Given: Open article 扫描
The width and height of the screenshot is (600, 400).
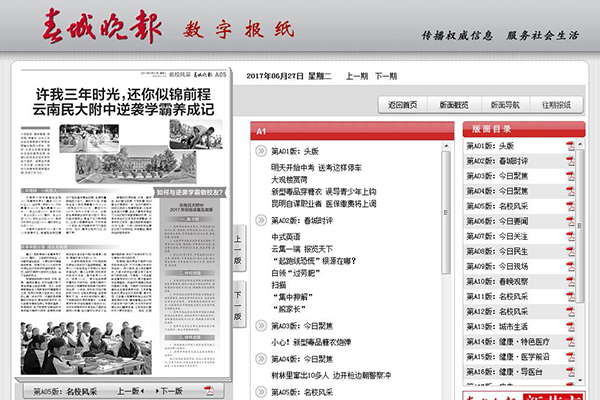Looking at the screenshot, I should [279, 285].
